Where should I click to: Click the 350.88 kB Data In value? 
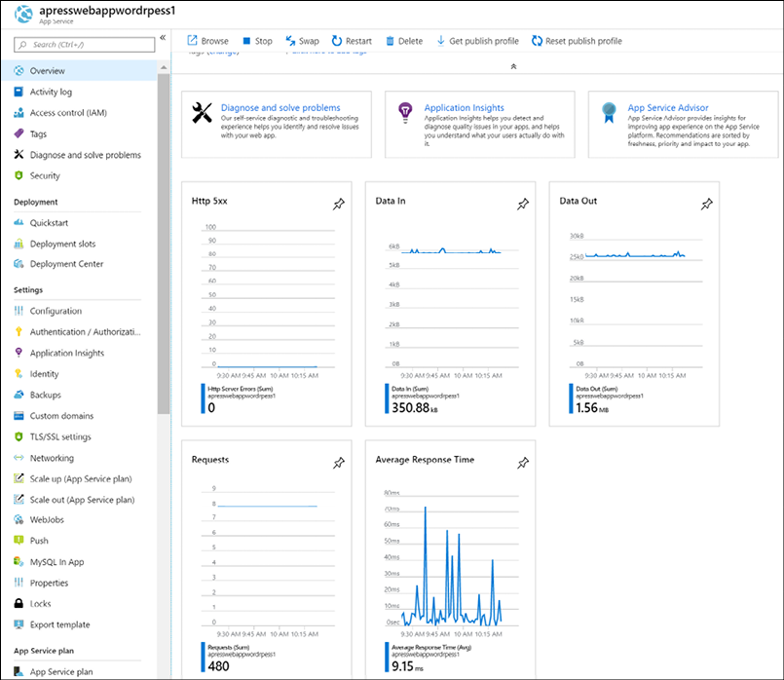tap(415, 407)
